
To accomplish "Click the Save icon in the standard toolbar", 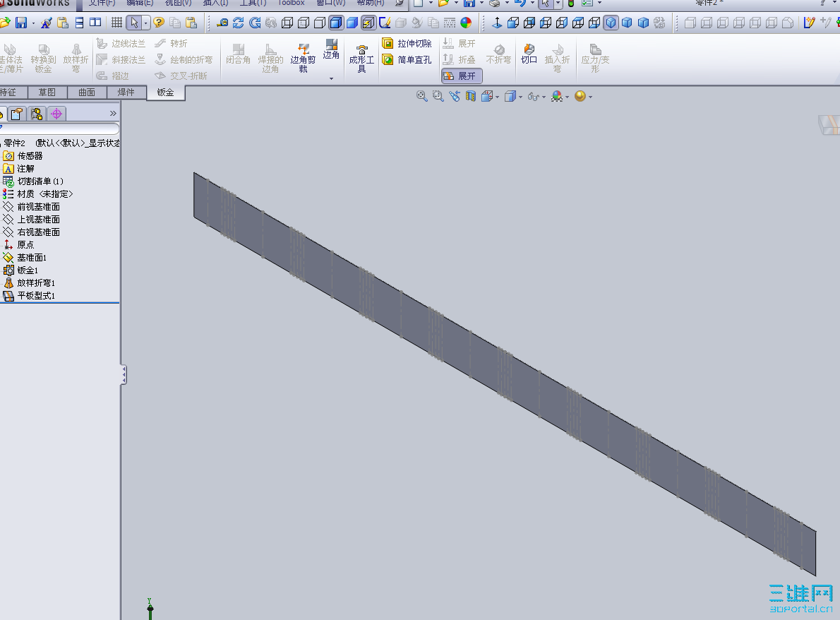I will click(x=21, y=23).
